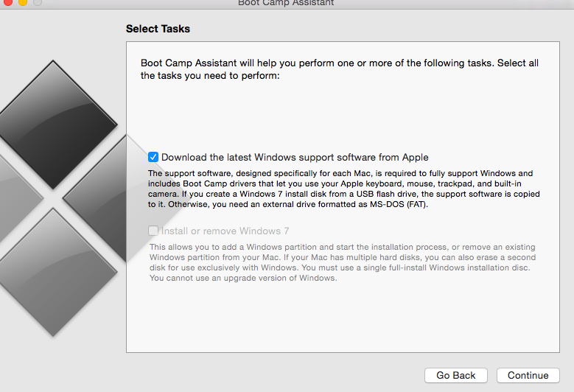Click the disabled gray zoom window button
The height and width of the screenshot is (392, 574).
click(x=38, y=1)
